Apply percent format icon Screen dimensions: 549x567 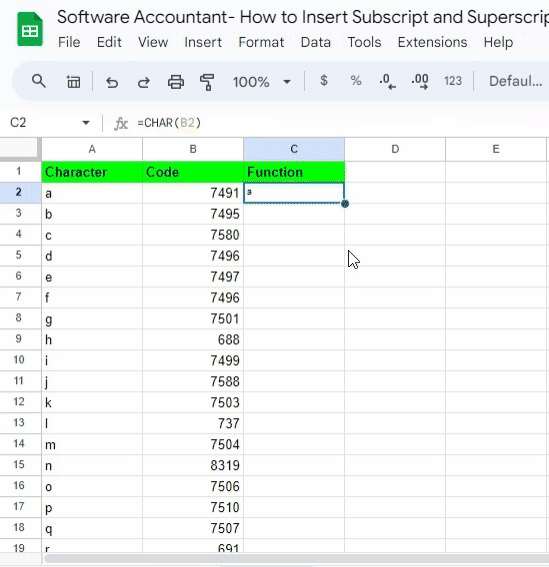(356, 81)
